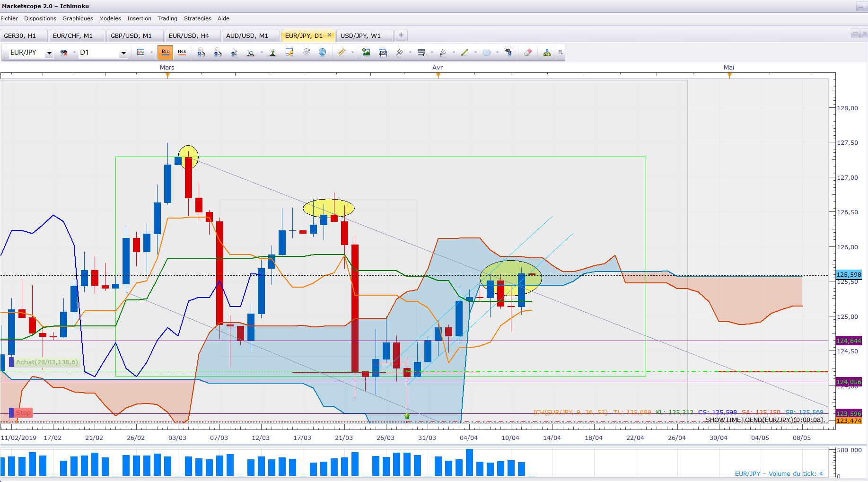Select the cursor zoom tool icon
The width and height of the screenshot is (868, 482).
234,53
